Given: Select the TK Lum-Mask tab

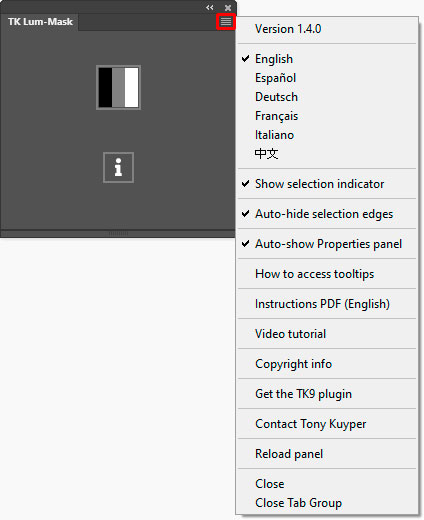Looking at the screenshot, I should coord(40,22).
